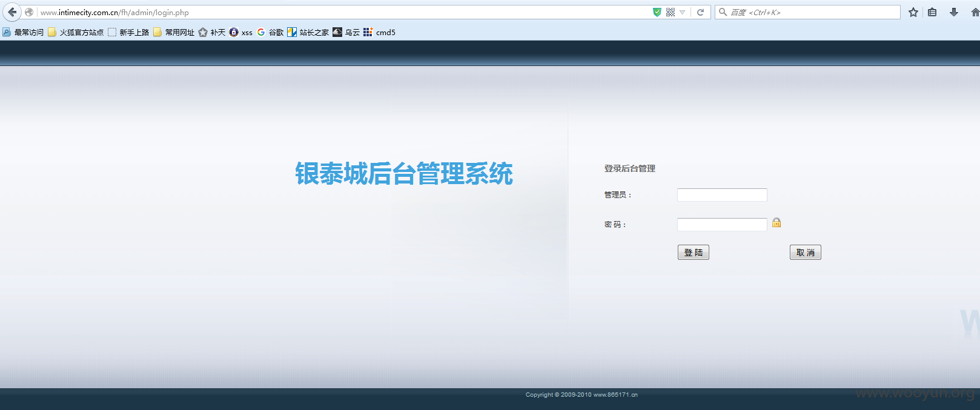Open the 火狐官方站点 bookmark folder
The width and height of the screenshot is (980, 410).
(76, 32)
